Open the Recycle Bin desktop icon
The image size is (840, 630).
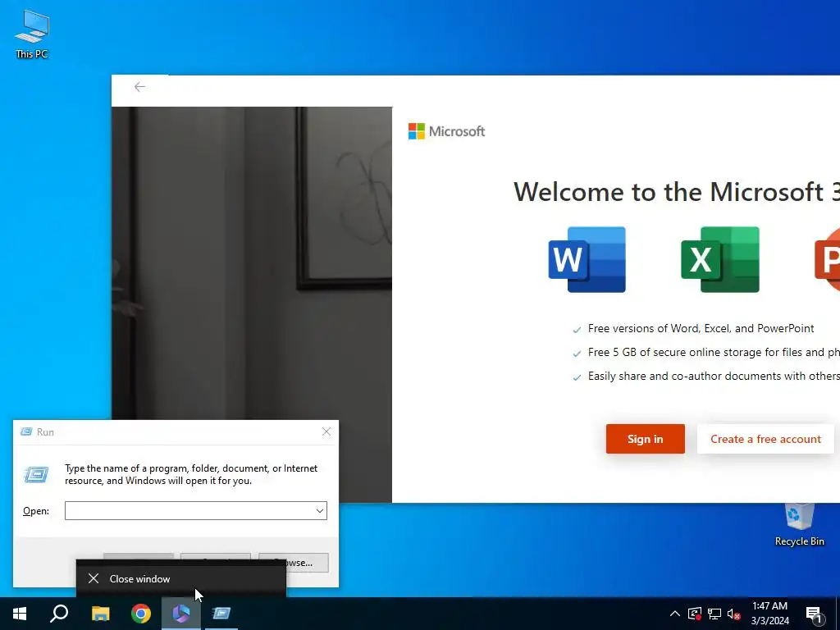799,525
